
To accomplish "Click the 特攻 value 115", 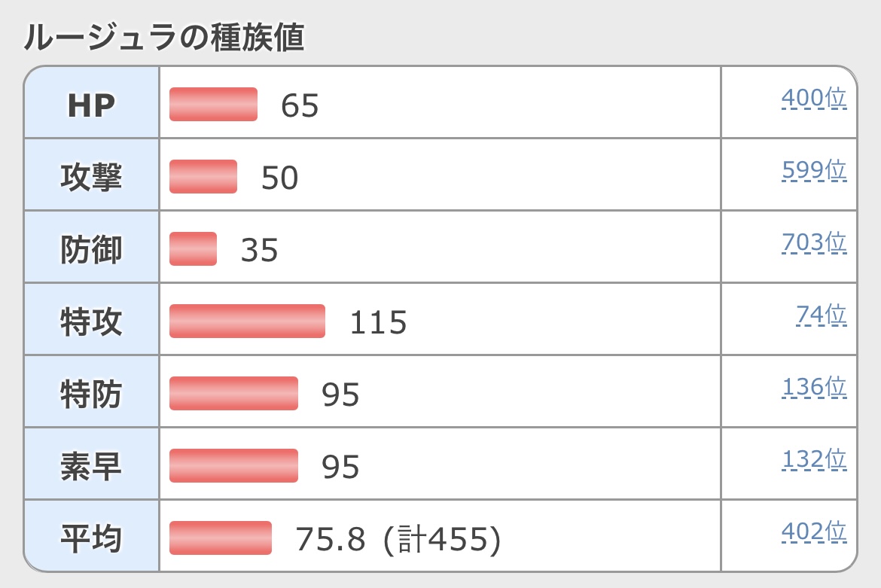I will [x=378, y=323].
